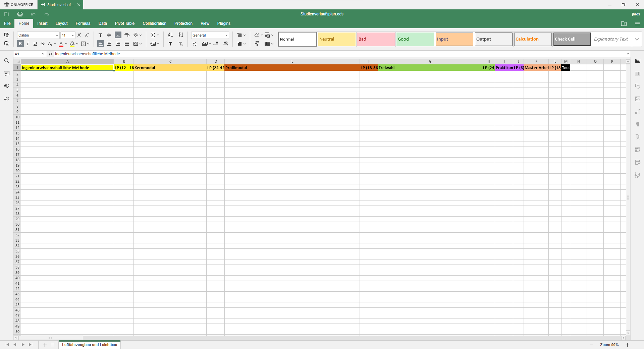Image resolution: width=644 pixels, height=349 pixels.
Task: Open the font size dropdown
Action: pyautogui.click(x=73, y=35)
